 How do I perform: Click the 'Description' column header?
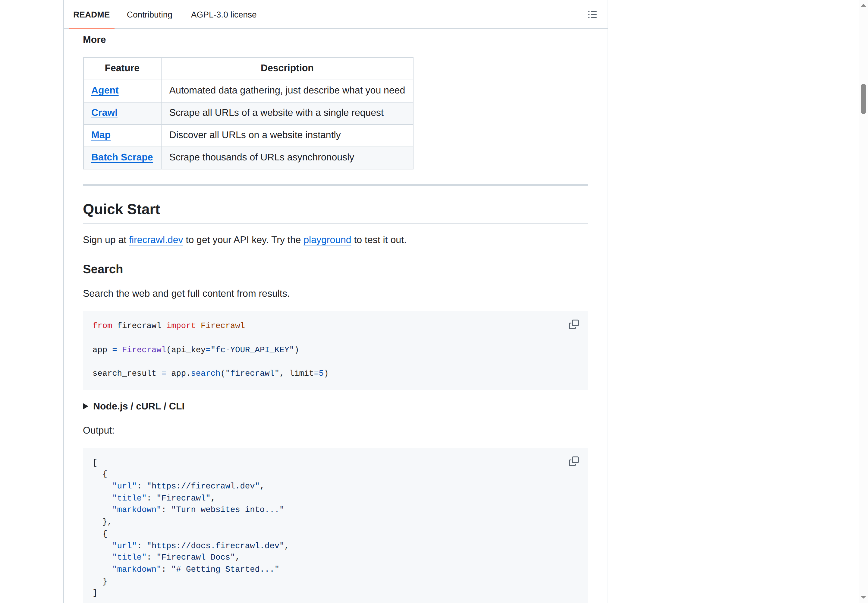287,68
